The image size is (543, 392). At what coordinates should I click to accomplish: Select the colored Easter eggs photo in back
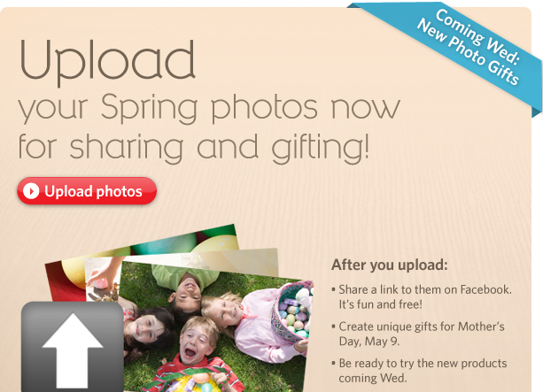[x=142, y=248]
